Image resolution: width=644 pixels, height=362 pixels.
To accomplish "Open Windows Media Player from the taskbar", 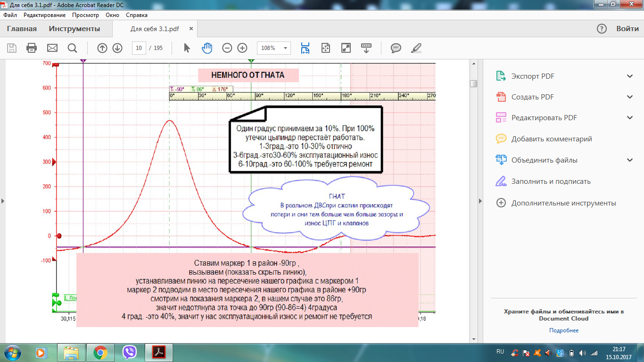I will tap(41, 353).
